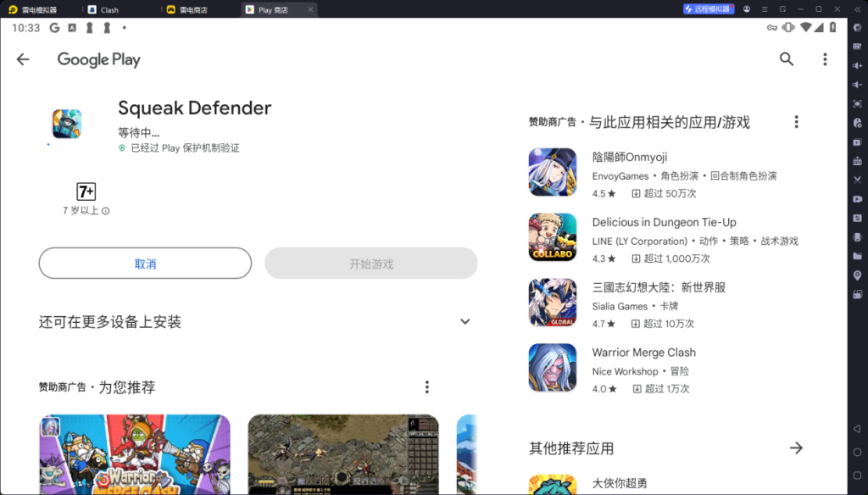
Task: Tap 陰陽師Onmyoji app icon
Action: pos(553,172)
